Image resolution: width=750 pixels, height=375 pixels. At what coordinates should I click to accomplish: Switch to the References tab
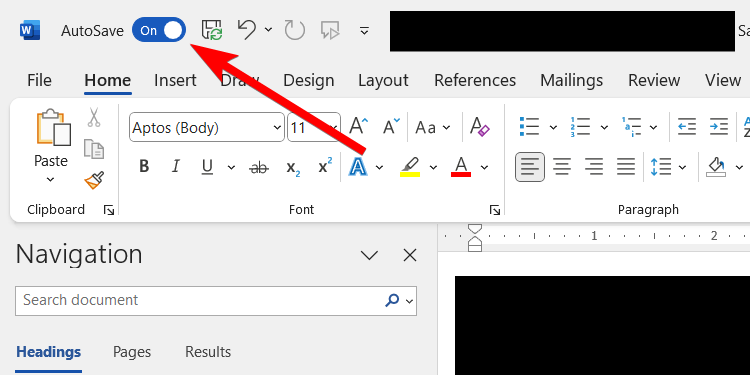tap(475, 80)
